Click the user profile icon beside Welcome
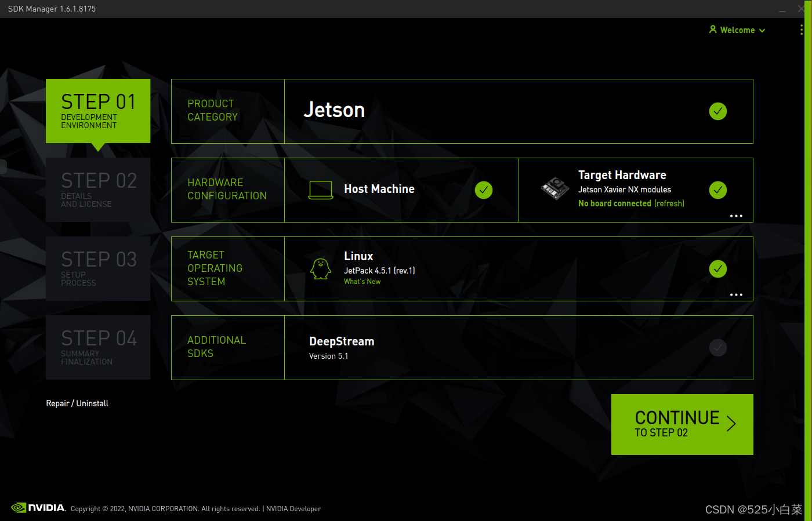This screenshot has height=521, width=812. click(713, 30)
